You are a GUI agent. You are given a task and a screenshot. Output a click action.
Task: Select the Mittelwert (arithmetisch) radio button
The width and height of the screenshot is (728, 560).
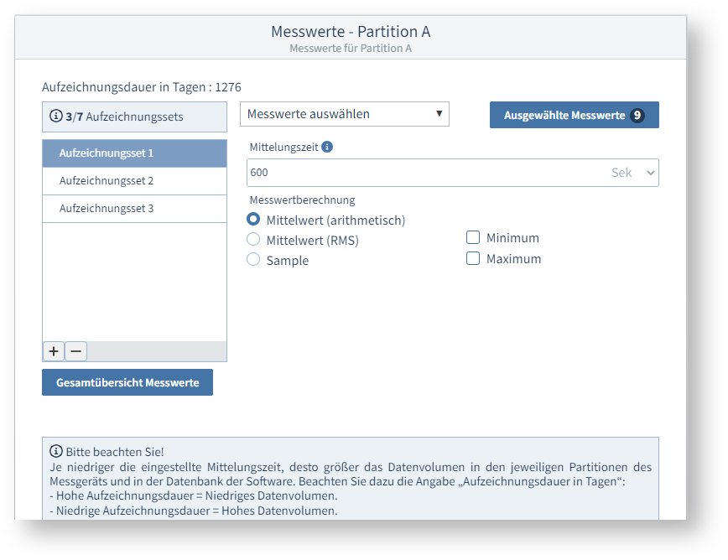click(x=253, y=220)
